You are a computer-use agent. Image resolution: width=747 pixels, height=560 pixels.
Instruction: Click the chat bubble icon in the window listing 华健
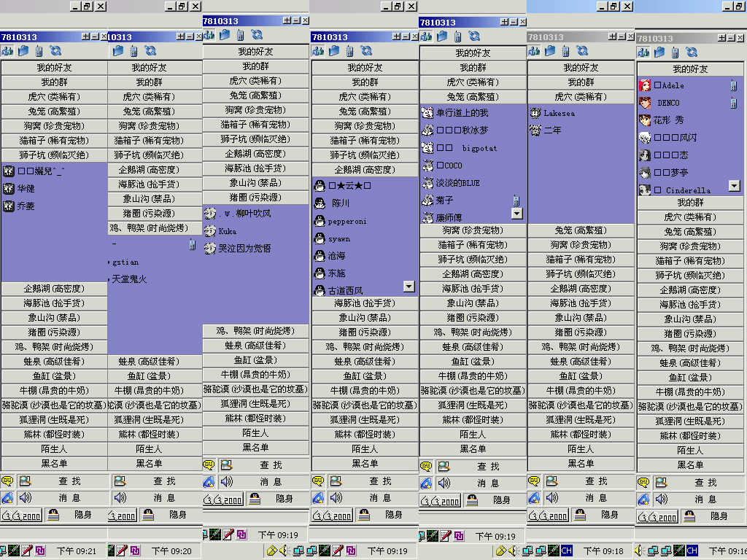click(8, 481)
